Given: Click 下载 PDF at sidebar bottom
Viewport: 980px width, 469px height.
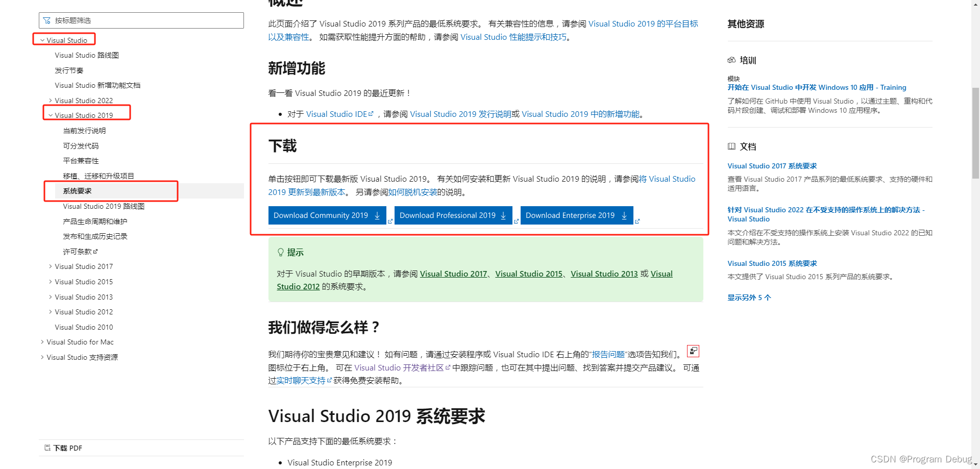Looking at the screenshot, I should coord(68,448).
